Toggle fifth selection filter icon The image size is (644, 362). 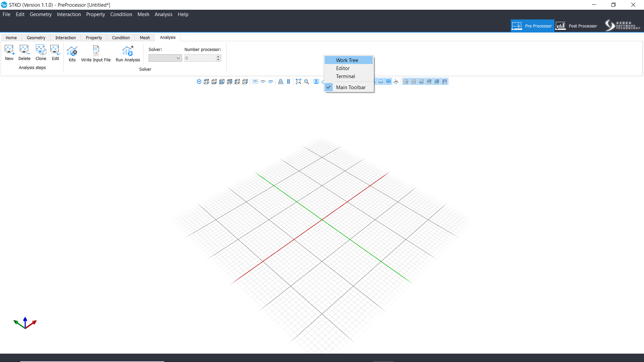(x=437, y=81)
